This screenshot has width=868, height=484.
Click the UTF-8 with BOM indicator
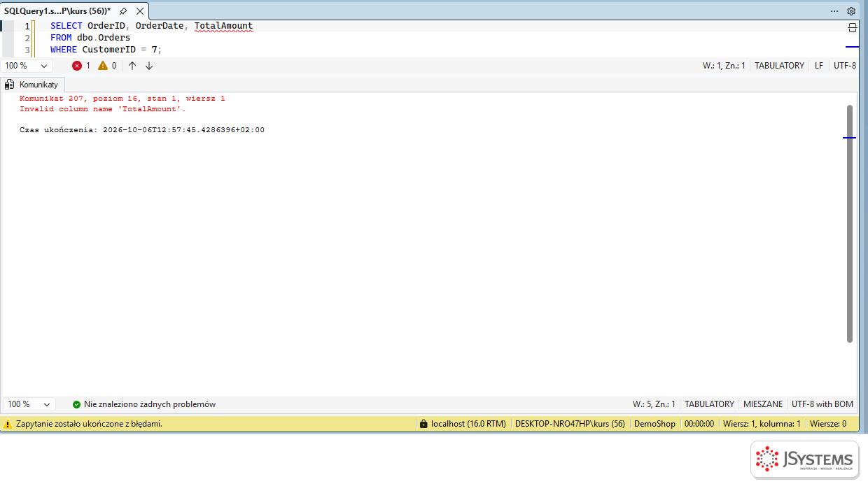[x=822, y=404]
